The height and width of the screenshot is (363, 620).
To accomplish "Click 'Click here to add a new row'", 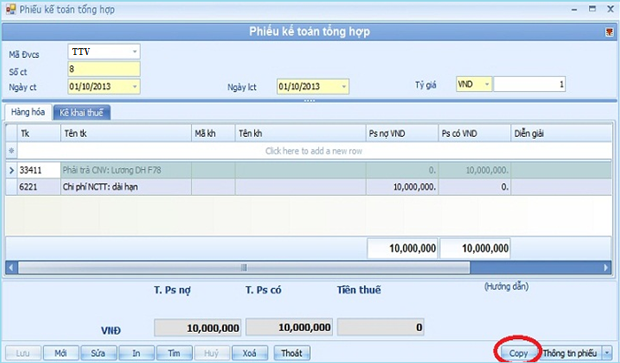I will (x=314, y=151).
